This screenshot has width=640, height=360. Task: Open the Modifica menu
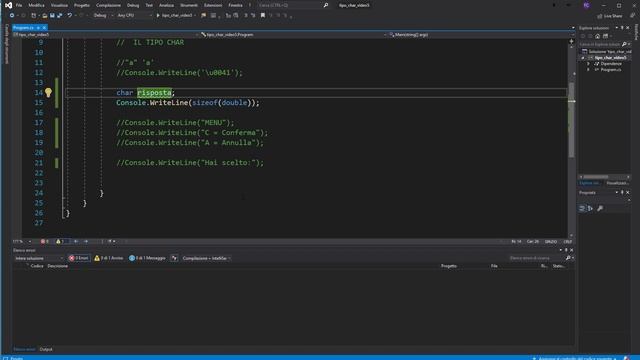click(36, 5)
